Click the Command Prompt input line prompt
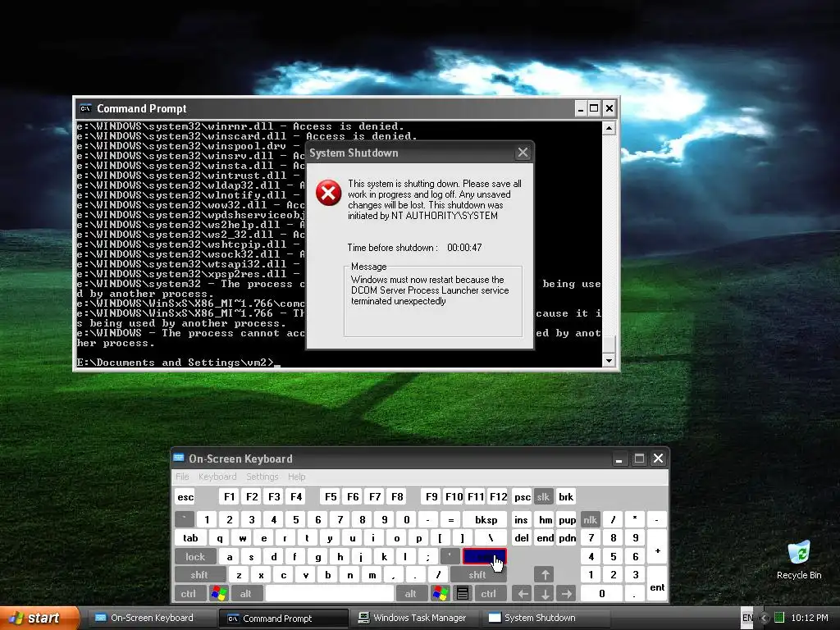The image size is (840, 630). pyautogui.click(x=179, y=363)
